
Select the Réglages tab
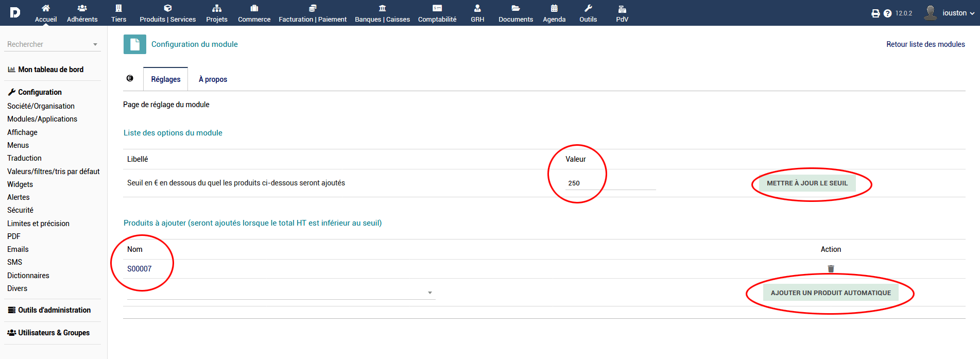point(165,79)
